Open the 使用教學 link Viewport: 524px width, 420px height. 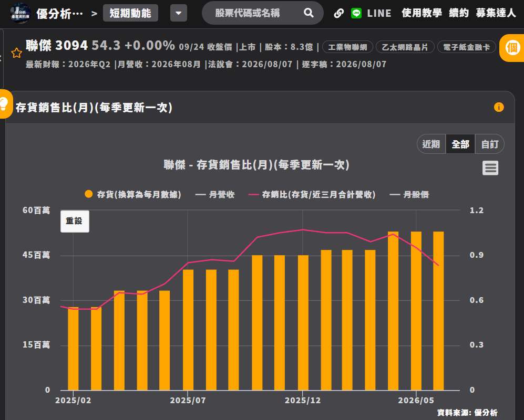point(422,13)
